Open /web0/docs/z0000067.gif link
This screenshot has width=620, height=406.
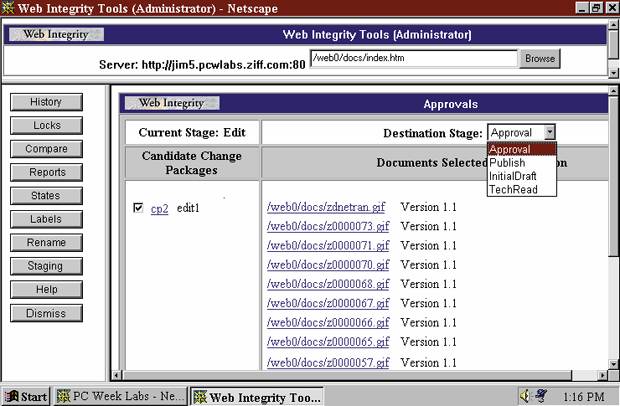(328, 304)
